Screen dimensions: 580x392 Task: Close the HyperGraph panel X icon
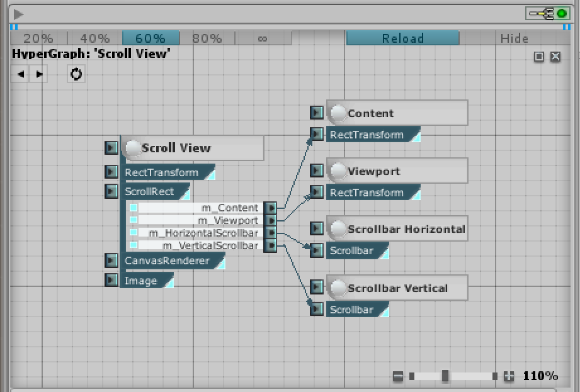[x=555, y=57]
